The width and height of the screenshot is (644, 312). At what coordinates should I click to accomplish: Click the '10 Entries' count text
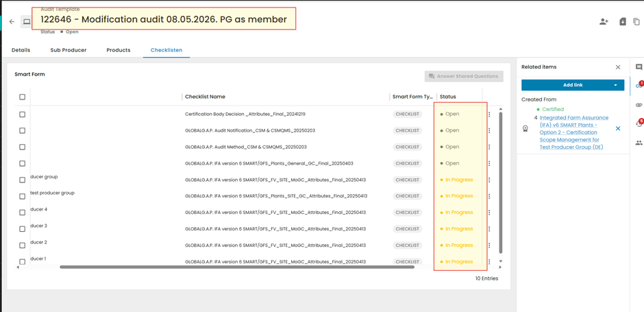(486, 278)
